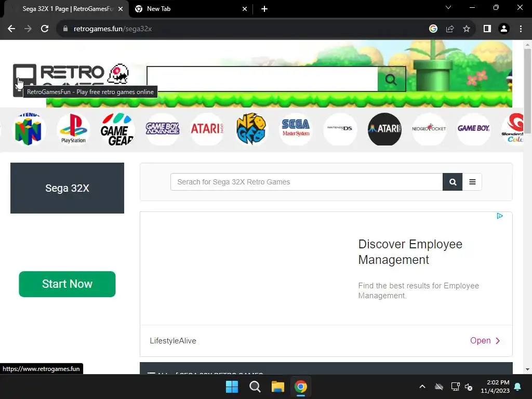Click the RetroGames site logo
This screenshot has width=532, height=399.
[71, 79]
